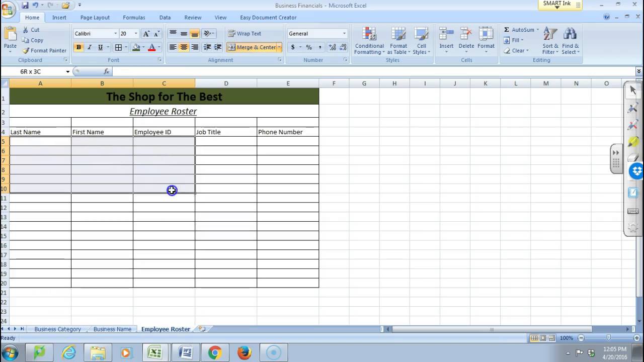This screenshot has width=644, height=362.
Task: Toggle Italic formatting
Action: pyautogui.click(x=90, y=47)
